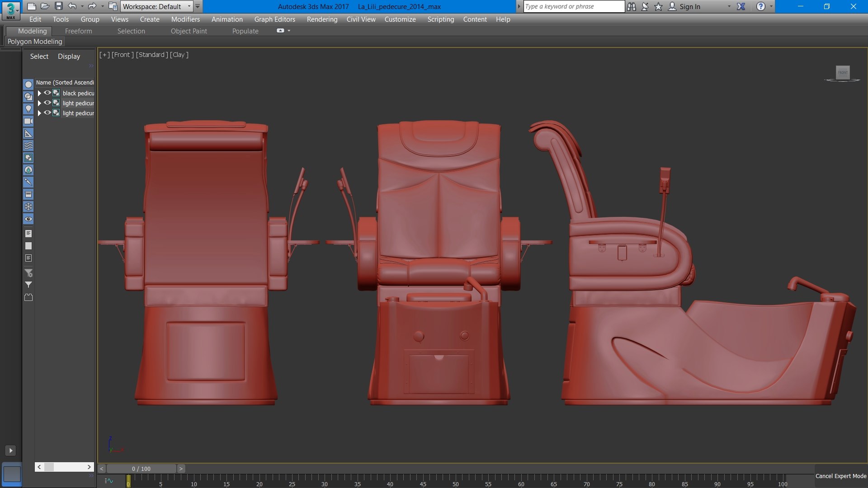Toggle Display Geometry sphere filter
Image resolution: width=868 pixels, height=488 pixels.
tap(28, 84)
